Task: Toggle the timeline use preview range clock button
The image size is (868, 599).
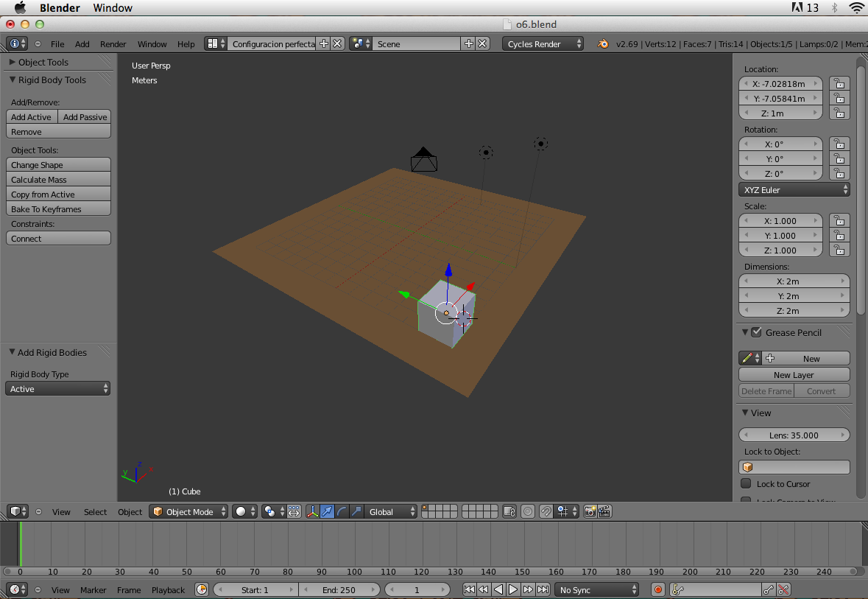Action: click(x=202, y=589)
